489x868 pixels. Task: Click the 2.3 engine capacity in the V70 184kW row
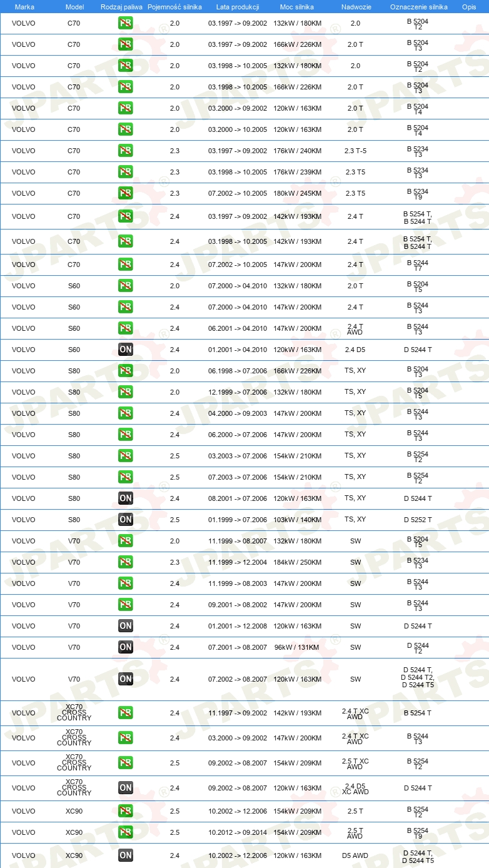(174, 562)
